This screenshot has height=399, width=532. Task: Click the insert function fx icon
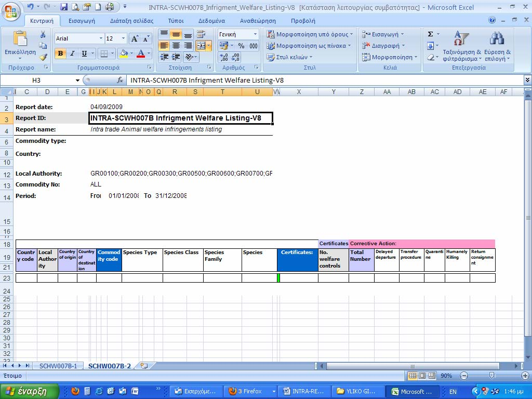(x=120, y=80)
